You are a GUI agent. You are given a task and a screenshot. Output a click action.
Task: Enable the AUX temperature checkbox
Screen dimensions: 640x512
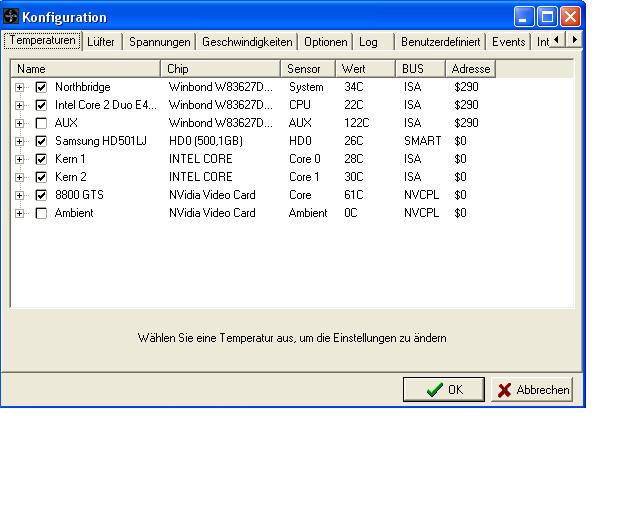41,123
